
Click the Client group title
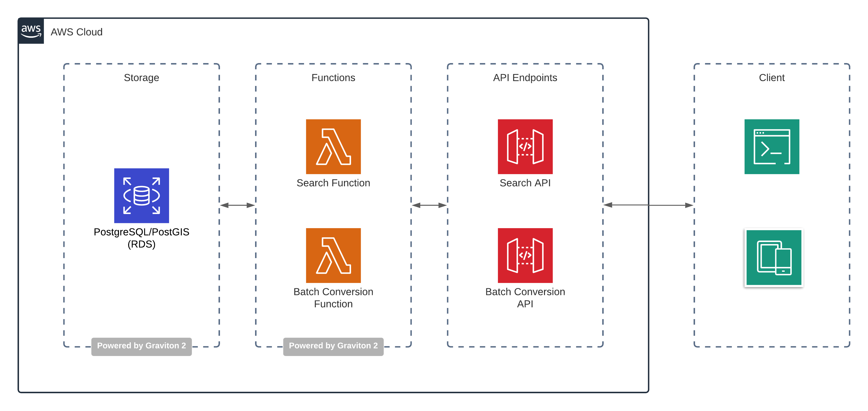coord(772,78)
